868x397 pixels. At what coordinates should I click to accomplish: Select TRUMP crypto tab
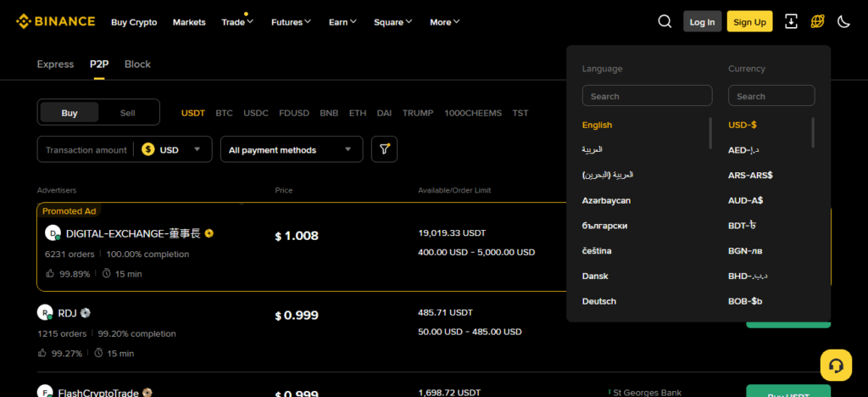click(418, 113)
